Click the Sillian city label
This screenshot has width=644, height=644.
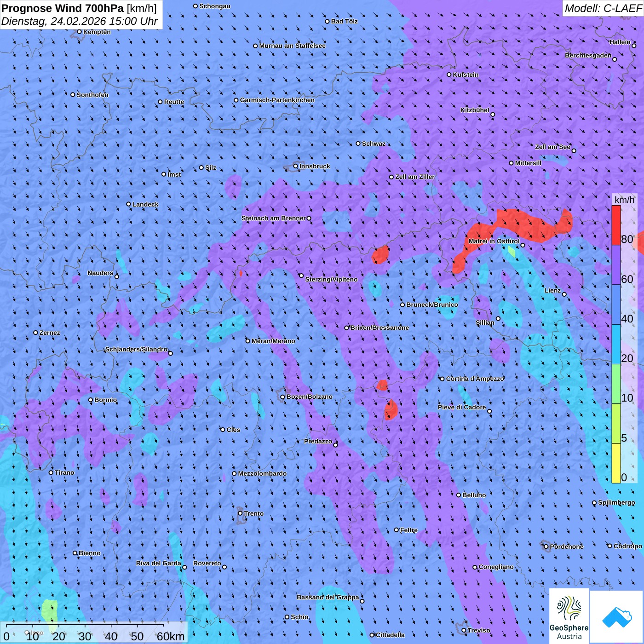485,322
